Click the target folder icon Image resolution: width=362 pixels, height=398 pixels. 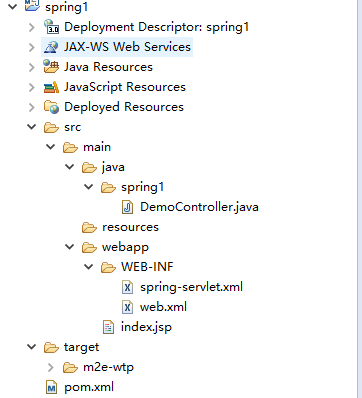click(x=51, y=347)
